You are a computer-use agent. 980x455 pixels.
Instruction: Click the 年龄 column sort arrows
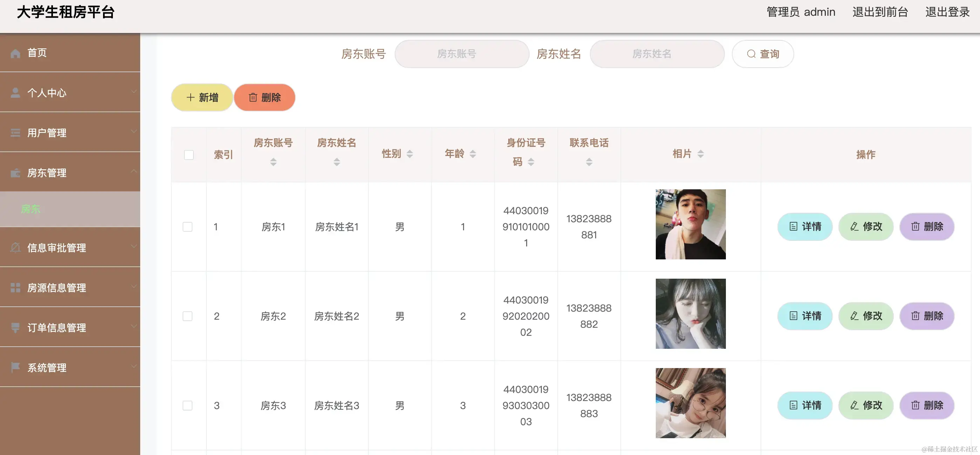(473, 154)
